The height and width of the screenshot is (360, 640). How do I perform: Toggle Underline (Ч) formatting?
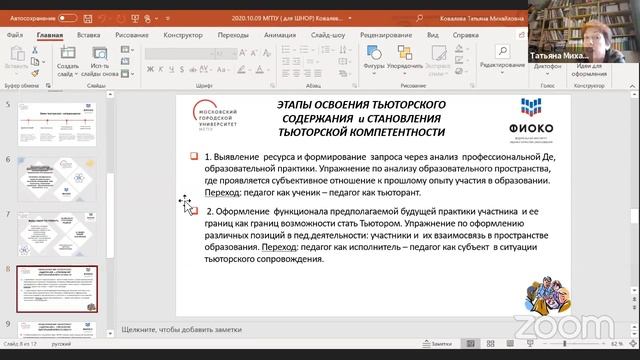[x=171, y=69]
